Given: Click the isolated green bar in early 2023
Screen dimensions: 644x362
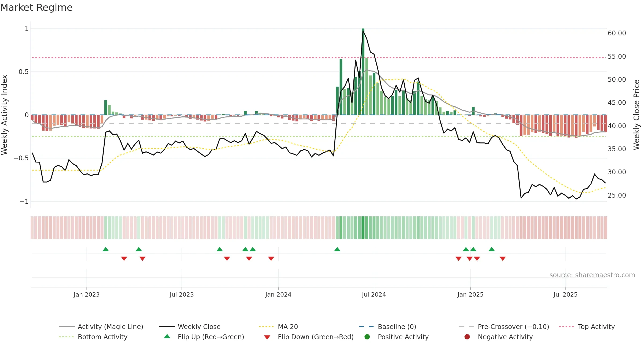Looking at the screenshot, I should click(106, 107).
